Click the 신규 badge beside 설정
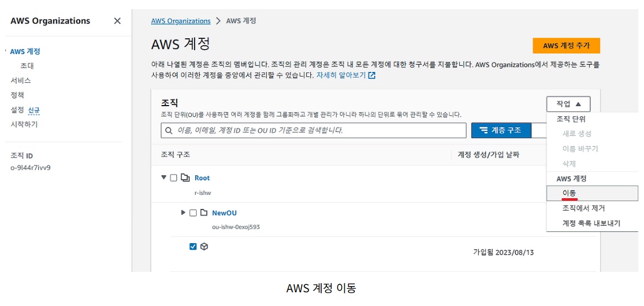This screenshot has height=306, width=644. 34,110
